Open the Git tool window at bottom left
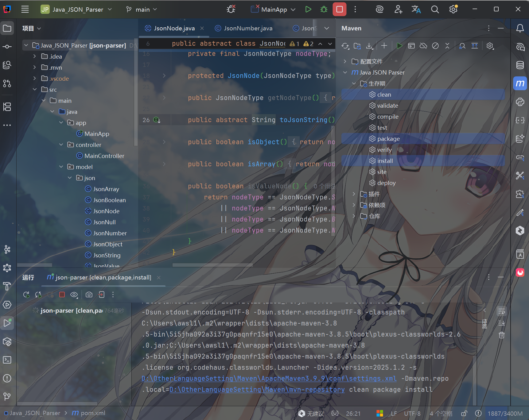 click(x=7, y=396)
